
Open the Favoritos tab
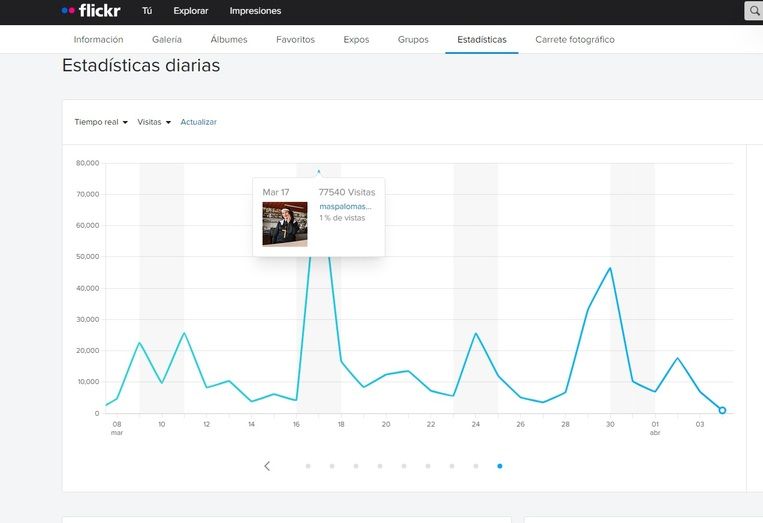(295, 40)
